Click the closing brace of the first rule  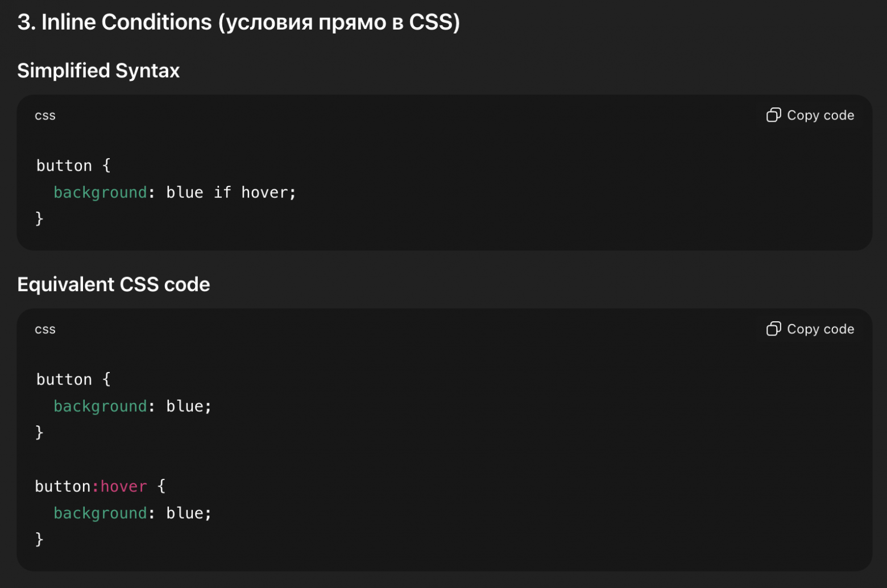pos(39,218)
